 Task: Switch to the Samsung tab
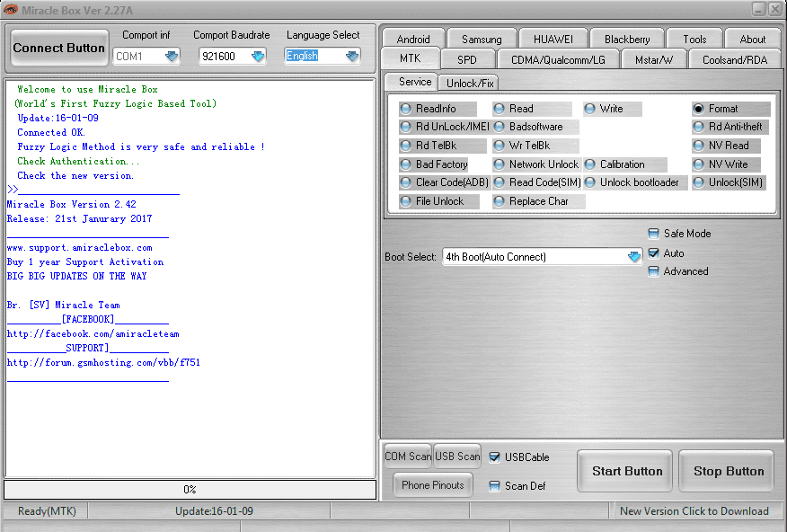(482, 40)
